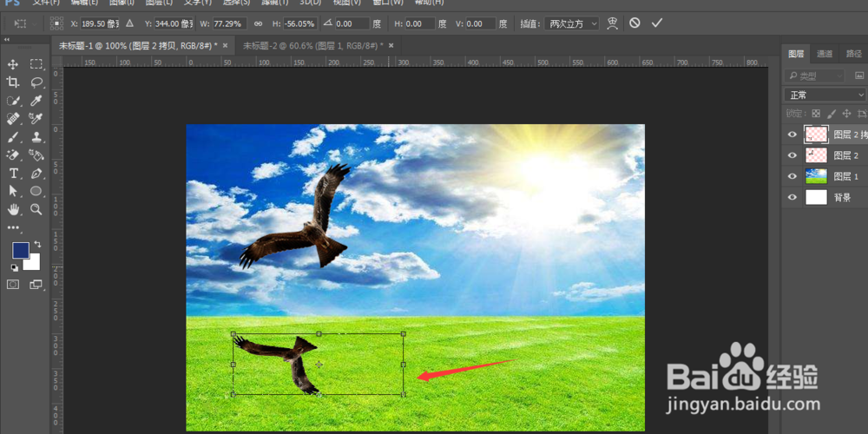The width and height of the screenshot is (868, 434).
Task: Open the Edit Toolbar three-dots menu
Action: click(13, 227)
